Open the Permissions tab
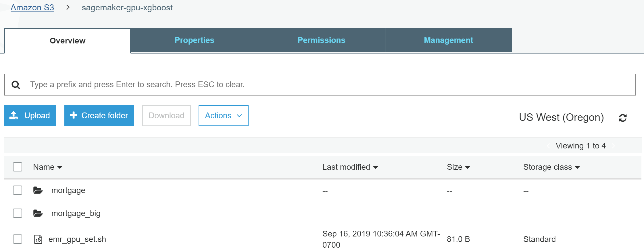644x252 pixels. point(322,40)
